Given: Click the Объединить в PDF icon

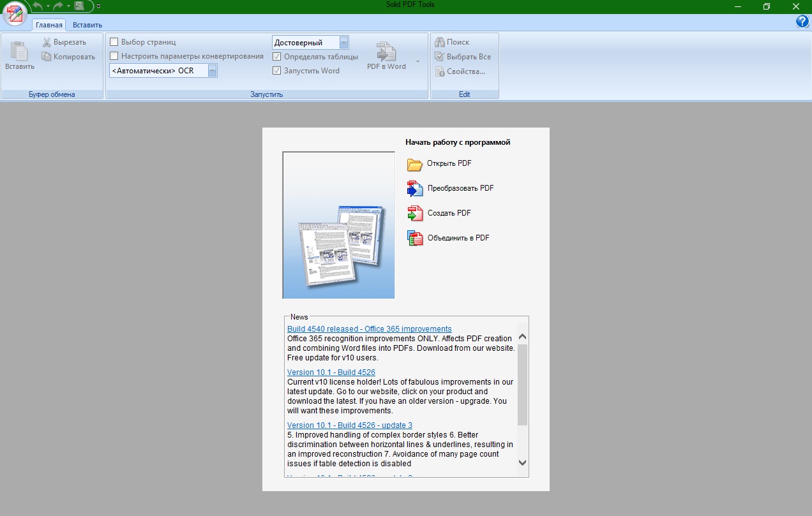Looking at the screenshot, I should click(x=415, y=238).
